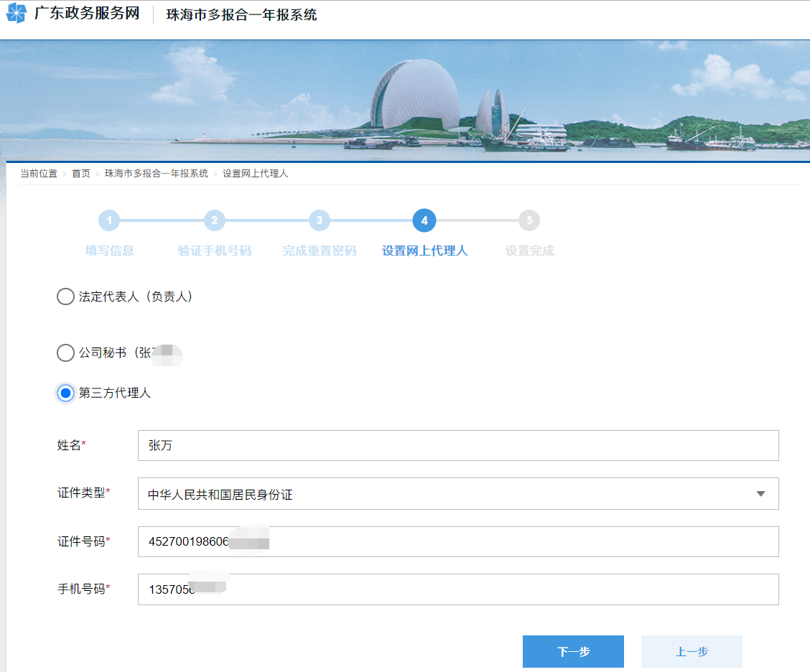Click 珠海市多报合一年报系统 breadcrumb link
The width and height of the screenshot is (810, 672).
point(156,174)
